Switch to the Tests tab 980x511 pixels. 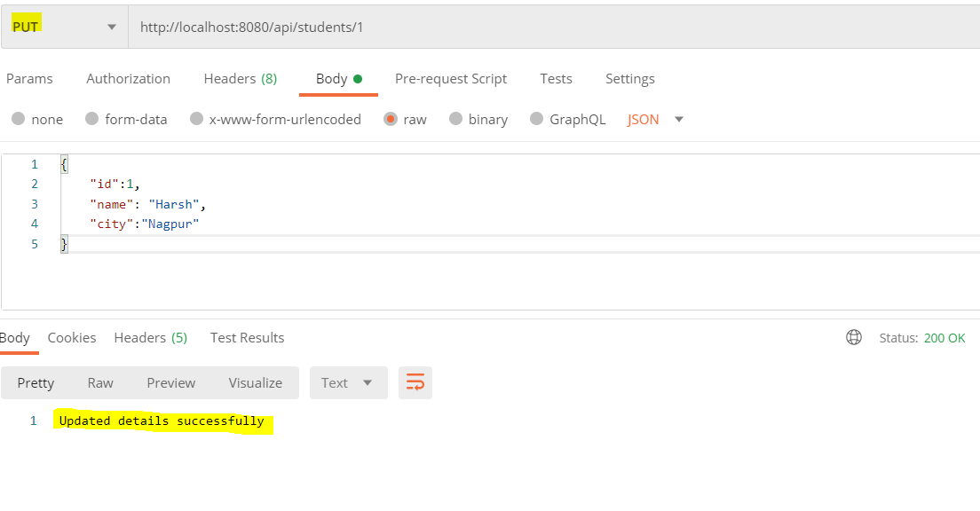[x=556, y=79]
